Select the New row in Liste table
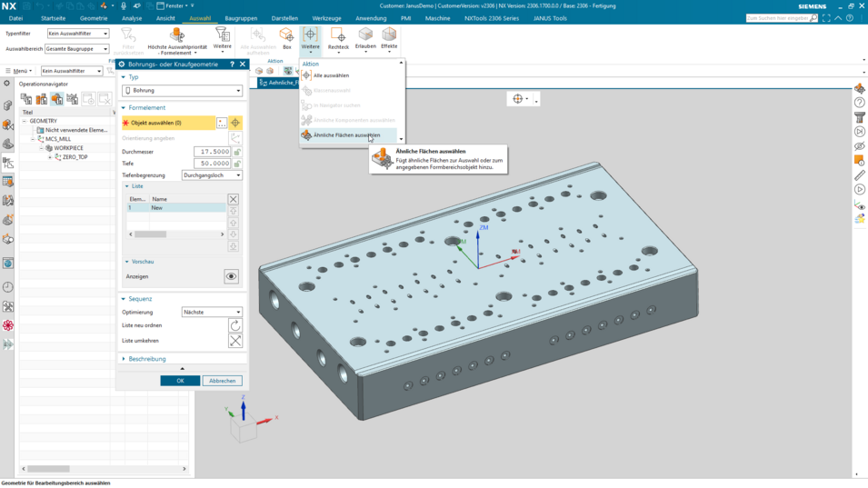The height and width of the screenshot is (488, 868). 176,208
